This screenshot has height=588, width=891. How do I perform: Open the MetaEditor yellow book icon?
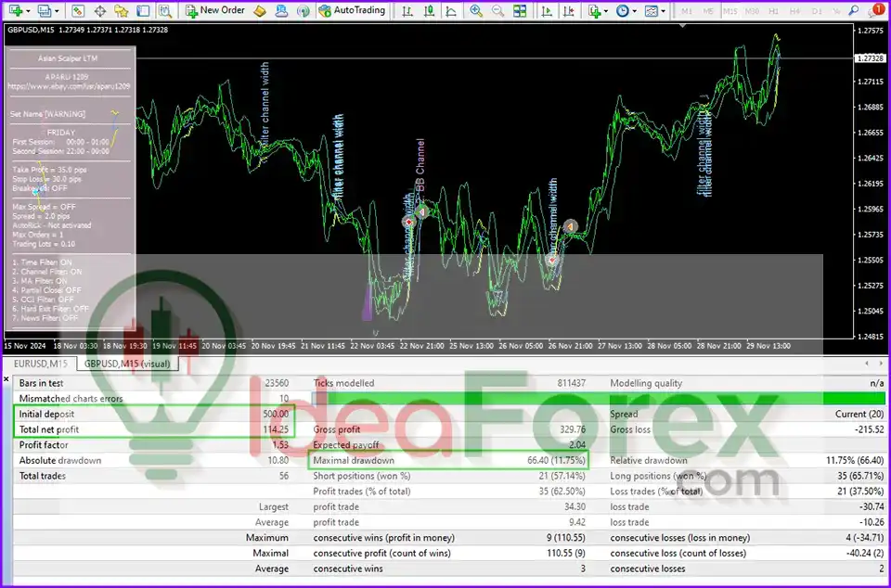tap(260, 10)
